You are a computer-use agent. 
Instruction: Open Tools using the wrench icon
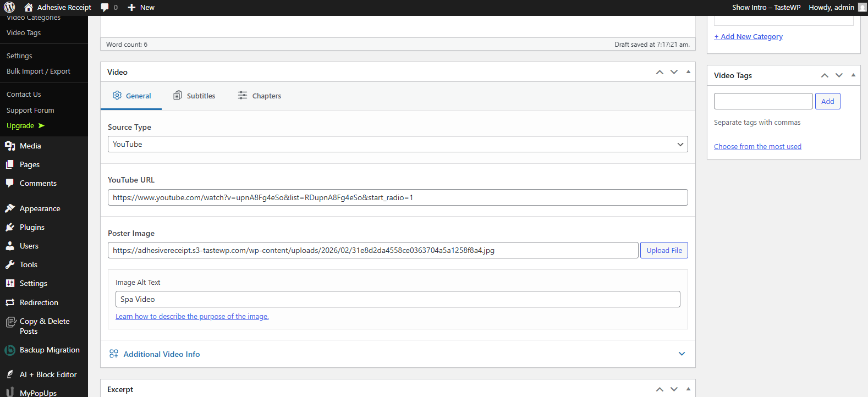[x=10, y=264]
